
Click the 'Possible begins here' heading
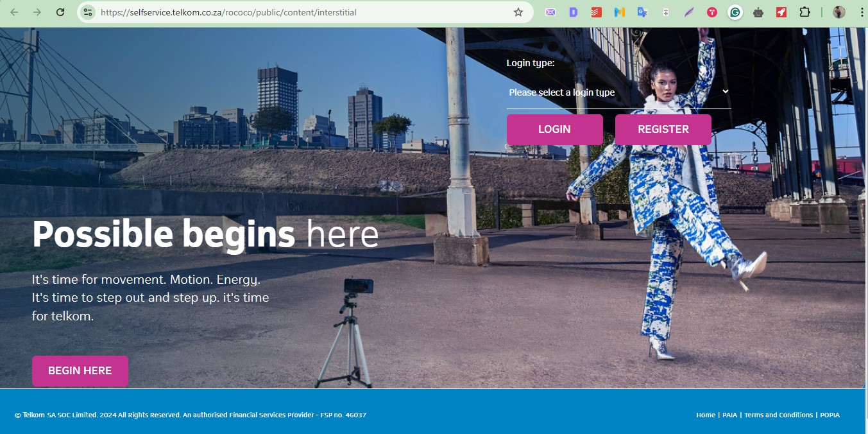click(x=205, y=234)
